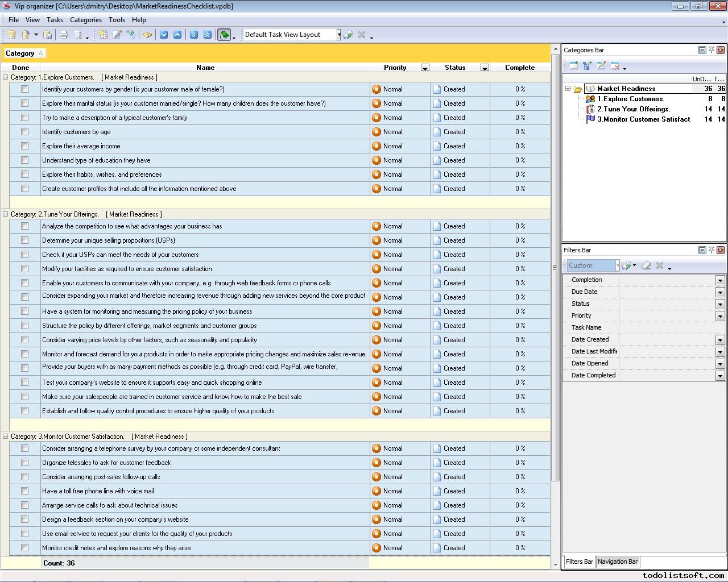Tick Done checkbox for 'Organize telesales' task

[24, 463]
